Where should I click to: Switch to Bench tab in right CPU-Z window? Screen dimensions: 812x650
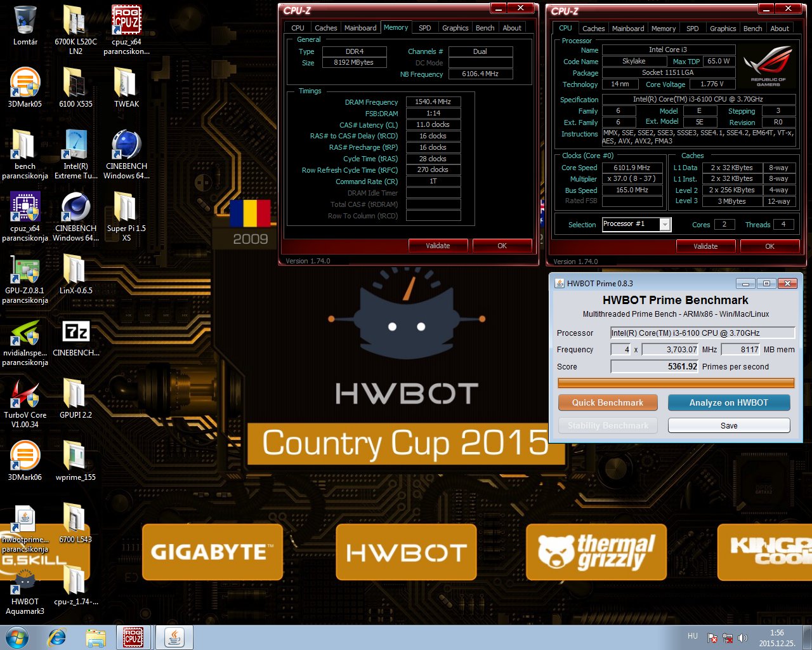tap(753, 29)
